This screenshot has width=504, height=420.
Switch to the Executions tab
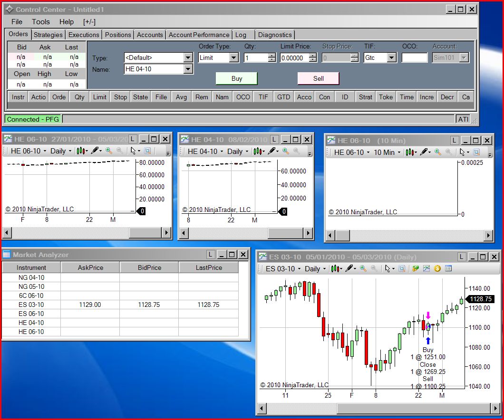pos(84,35)
